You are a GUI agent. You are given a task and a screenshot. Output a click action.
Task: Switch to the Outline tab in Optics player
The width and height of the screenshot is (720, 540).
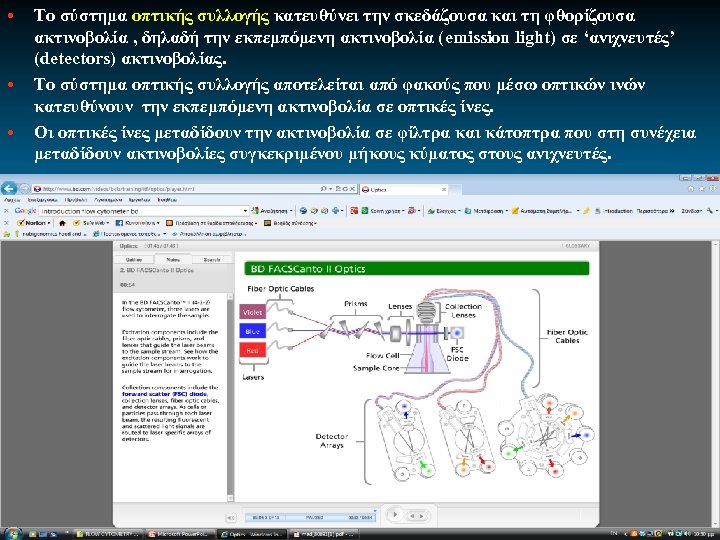tap(134, 260)
